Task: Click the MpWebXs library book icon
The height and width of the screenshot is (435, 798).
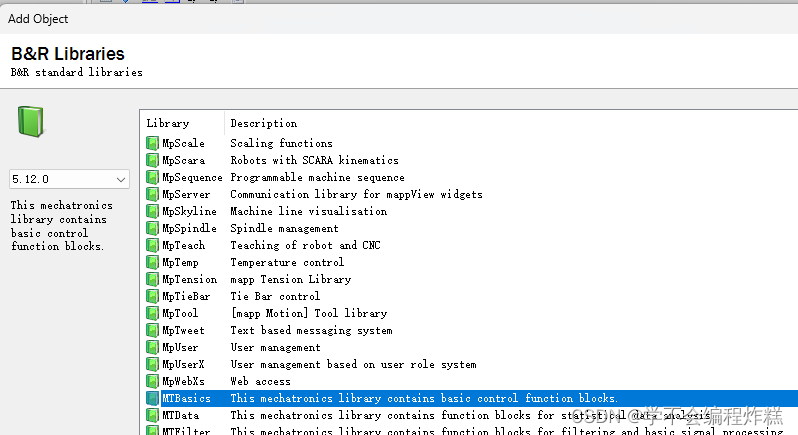Action: tap(152, 381)
